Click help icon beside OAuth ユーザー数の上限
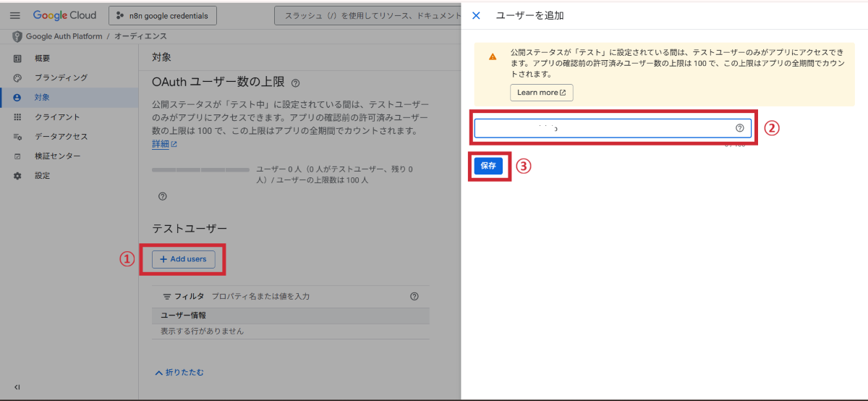Image resolution: width=868 pixels, height=401 pixels. (295, 83)
